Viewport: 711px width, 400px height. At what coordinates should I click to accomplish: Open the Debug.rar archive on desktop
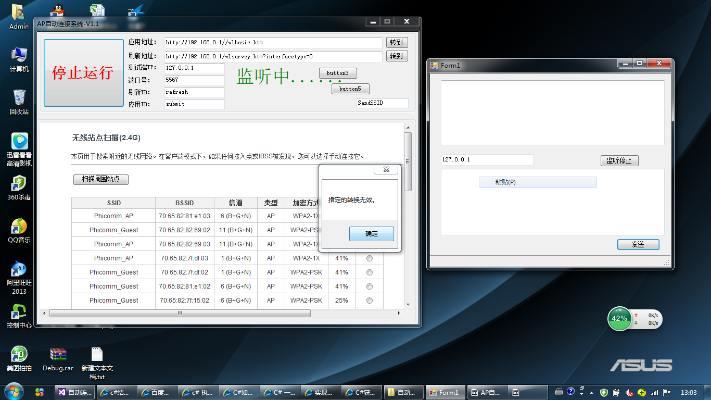tap(57, 357)
